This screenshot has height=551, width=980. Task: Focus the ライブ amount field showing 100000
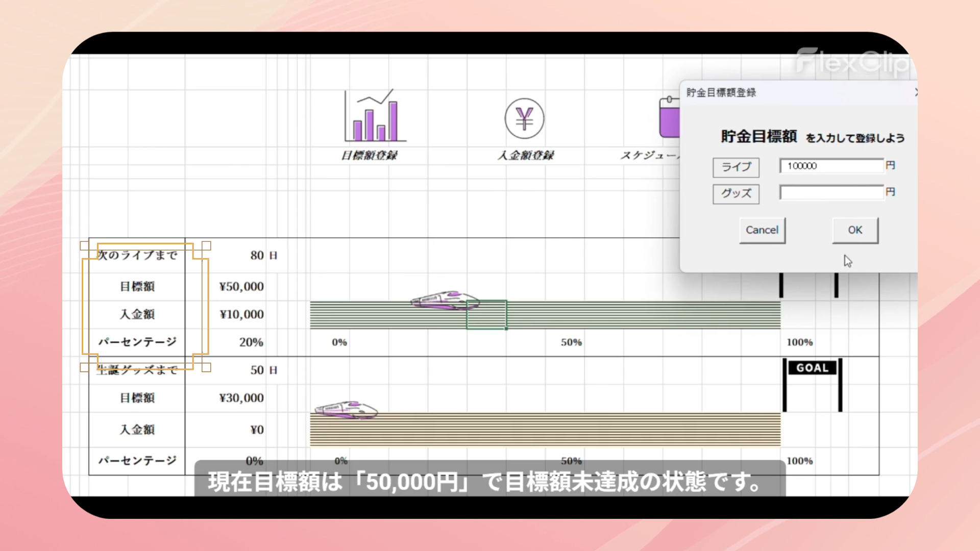pos(831,166)
